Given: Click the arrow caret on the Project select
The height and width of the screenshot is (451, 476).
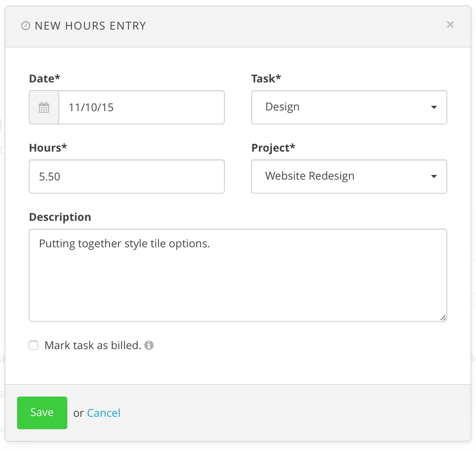Looking at the screenshot, I should 434,177.
